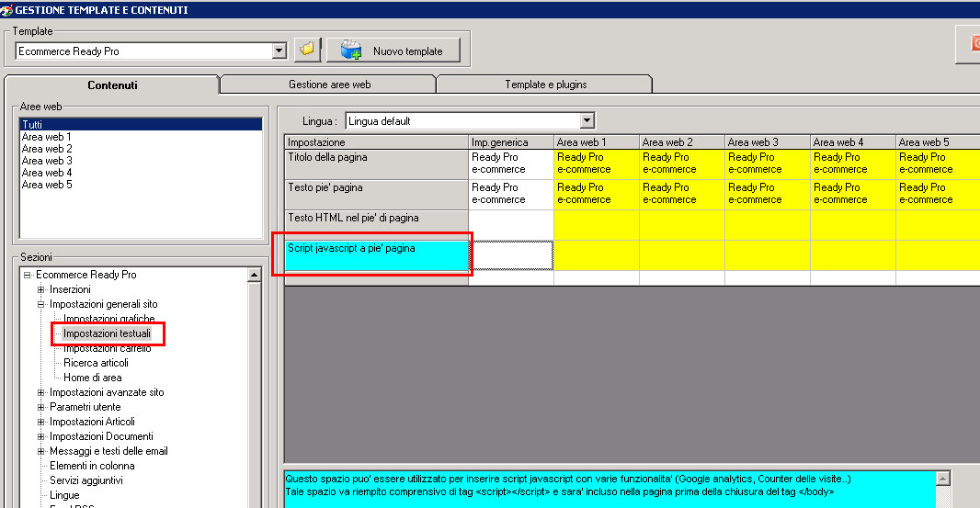Open the Template combo box dropdown arrow

(279, 51)
